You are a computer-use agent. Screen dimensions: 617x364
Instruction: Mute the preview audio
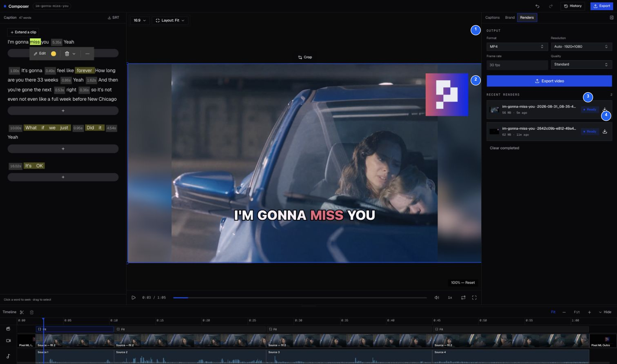[x=437, y=298]
